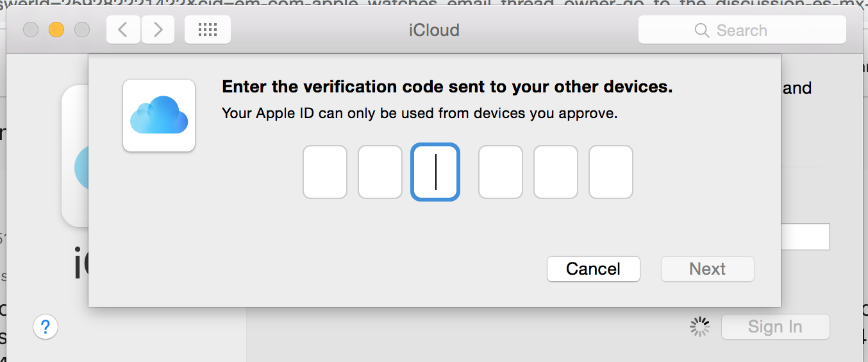
Task: Select the second verification code digit box
Action: [x=380, y=172]
